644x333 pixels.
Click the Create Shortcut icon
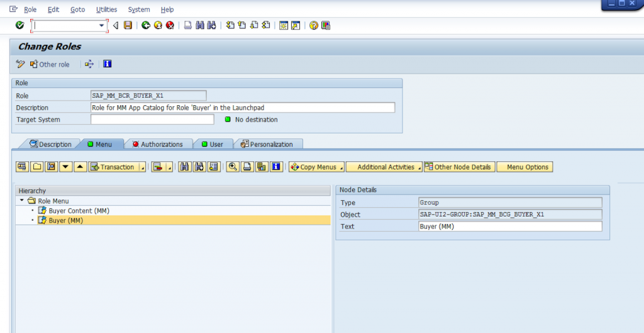coord(296,25)
